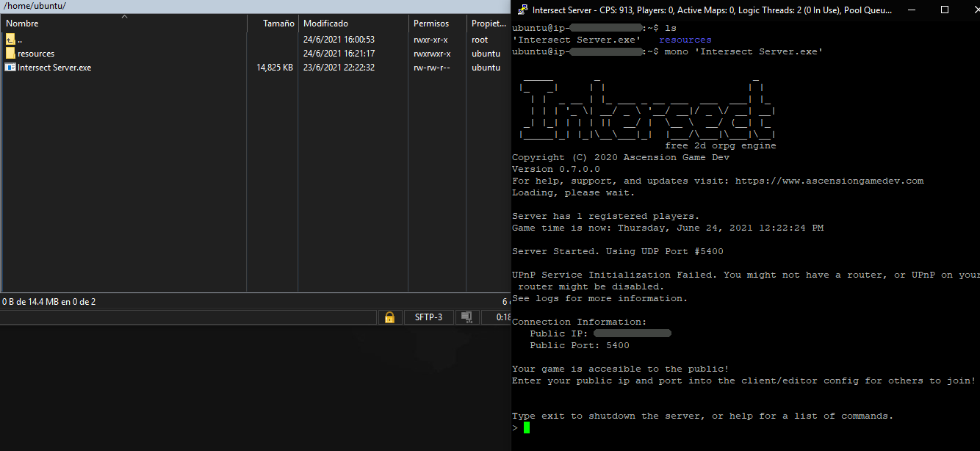
Task: Select the Intersect Server.exe executable icon
Action: pyautogui.click(x=10, y=67)
